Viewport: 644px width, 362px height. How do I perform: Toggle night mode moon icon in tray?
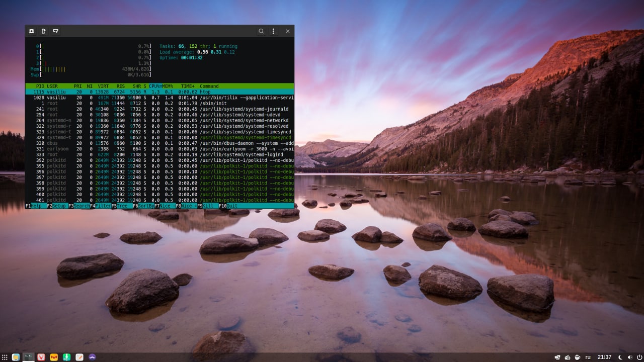pyautogui.click(x=620, y=357)
